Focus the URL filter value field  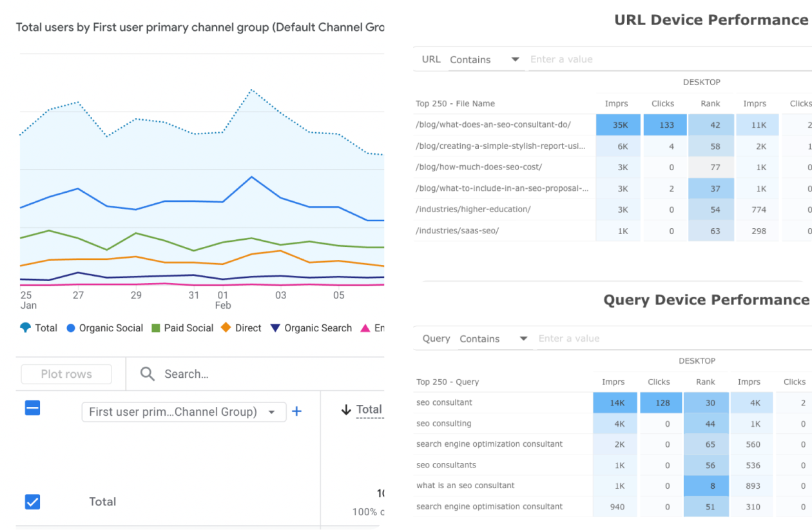(670, 59)
